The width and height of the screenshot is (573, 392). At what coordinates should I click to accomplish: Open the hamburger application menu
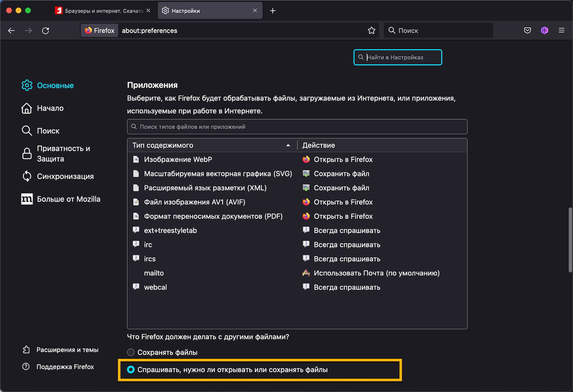(562, 31)
